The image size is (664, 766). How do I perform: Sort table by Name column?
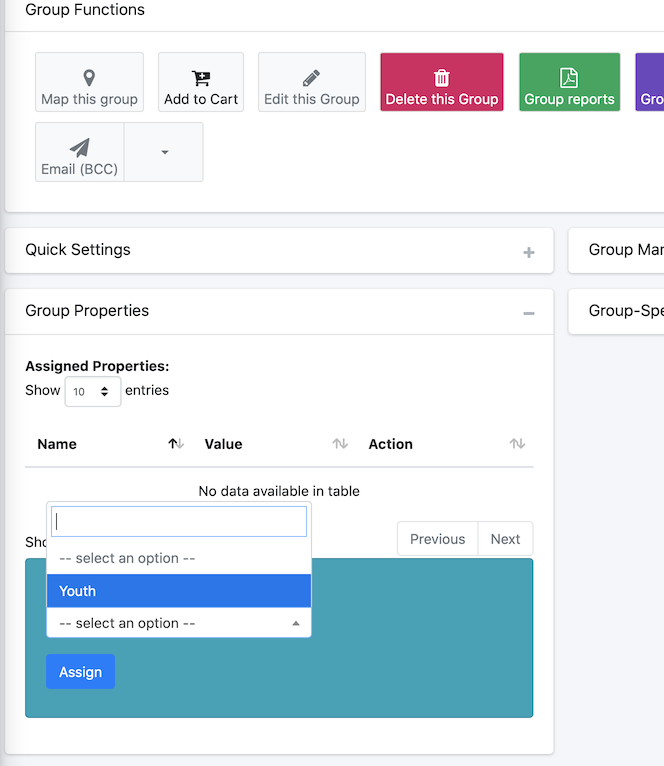(x=108, y=444)
